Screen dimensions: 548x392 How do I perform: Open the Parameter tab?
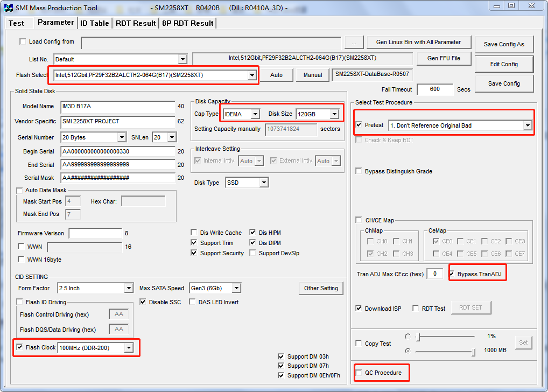(x=55, y=23)
